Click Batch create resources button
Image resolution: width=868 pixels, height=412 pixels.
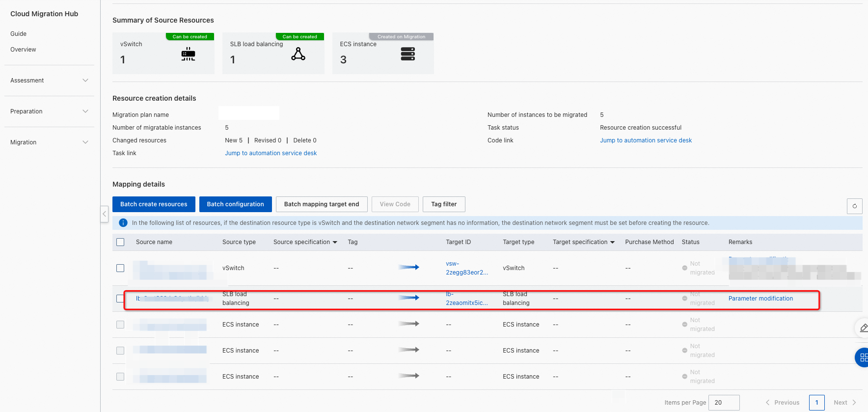click(154, 204)
